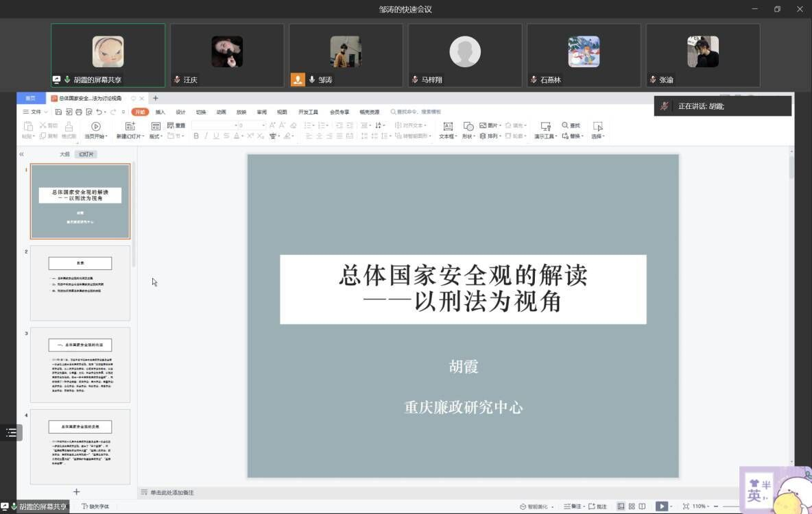812x514 pixels.
Task: Click the shapes (形状) icon
Action: coord(468,126)
